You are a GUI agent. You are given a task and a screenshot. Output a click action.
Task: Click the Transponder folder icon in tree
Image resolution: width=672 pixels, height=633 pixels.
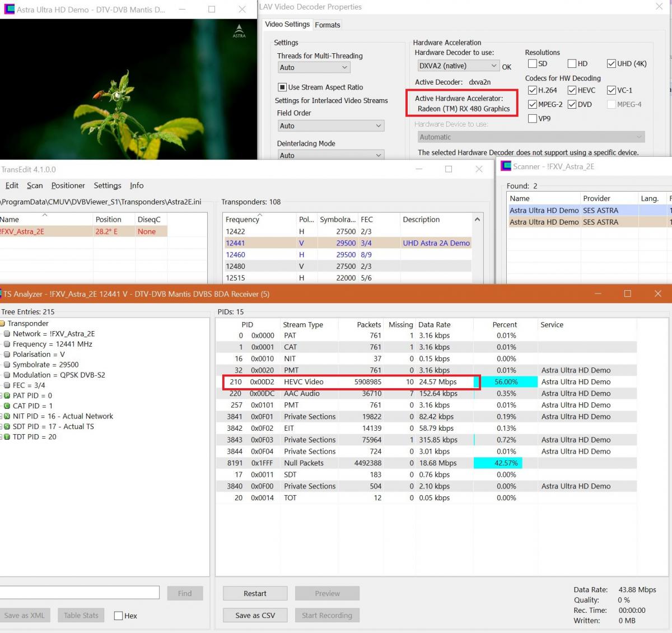2,324
